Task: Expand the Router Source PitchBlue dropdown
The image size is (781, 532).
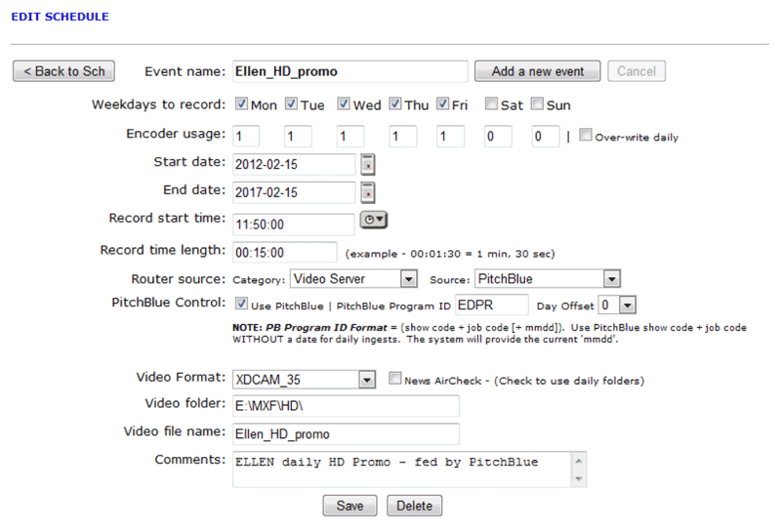Action: (x=612, y=279)
